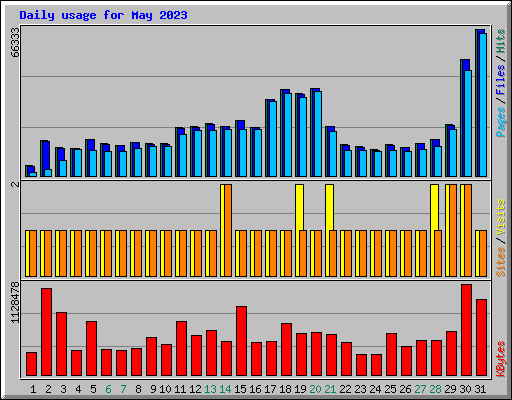Click weekend day label 13
Image resolution: width=512 pixels, height=400 pixels.
coord(210,389)
